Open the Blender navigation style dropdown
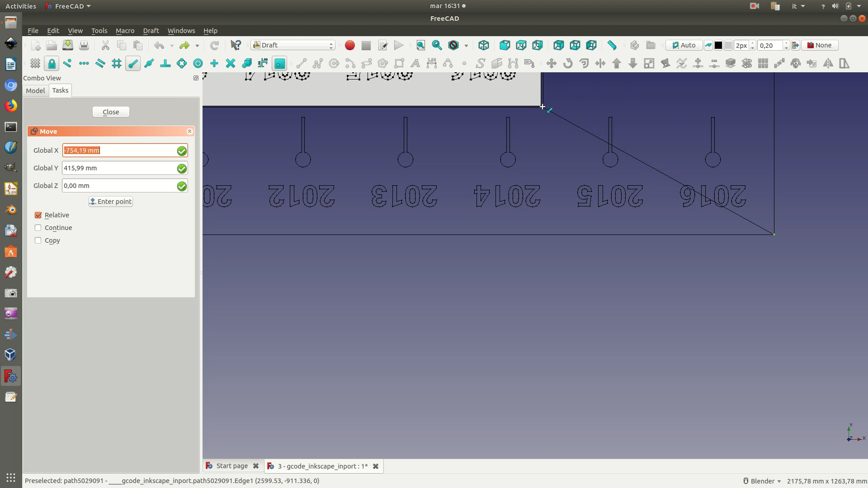This screenshot has height=488, width=868. [x=763, y=481]
